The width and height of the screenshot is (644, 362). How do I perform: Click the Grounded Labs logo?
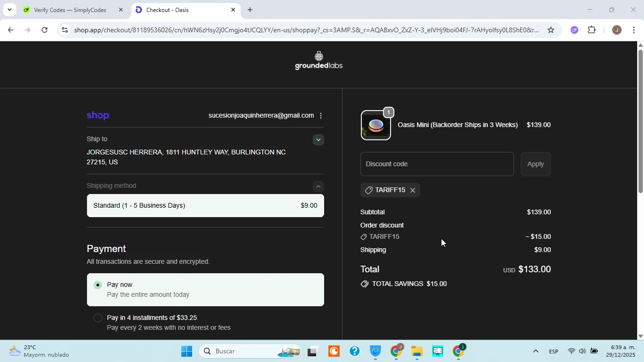[x=319, y=61]
